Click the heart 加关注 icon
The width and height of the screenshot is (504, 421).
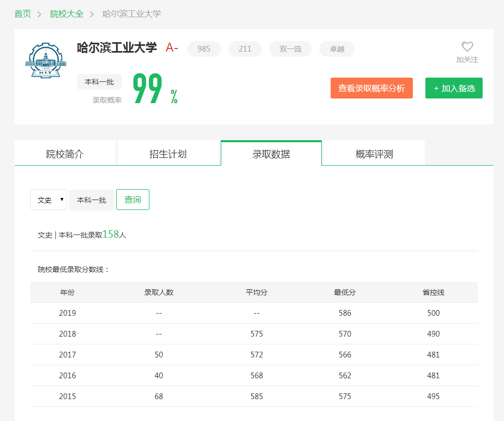tap(467, 47)
